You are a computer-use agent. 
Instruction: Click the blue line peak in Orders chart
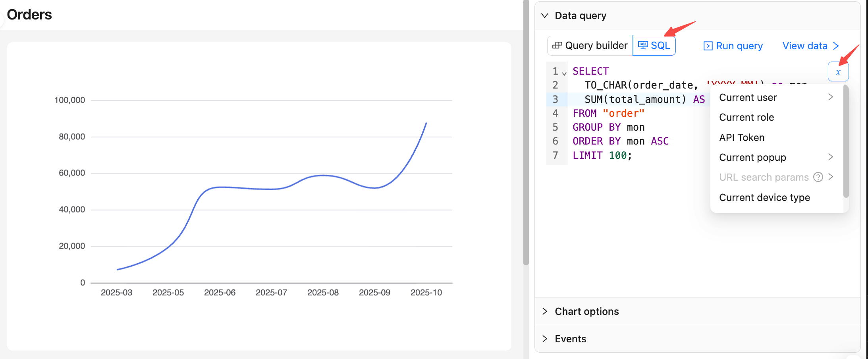(426, 124)
